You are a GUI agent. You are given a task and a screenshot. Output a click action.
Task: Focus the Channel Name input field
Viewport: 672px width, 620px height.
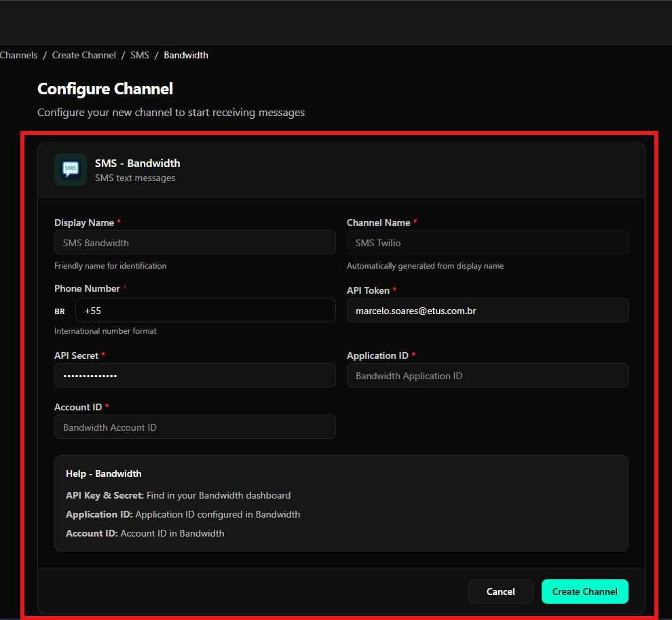(x=487, y=242)
